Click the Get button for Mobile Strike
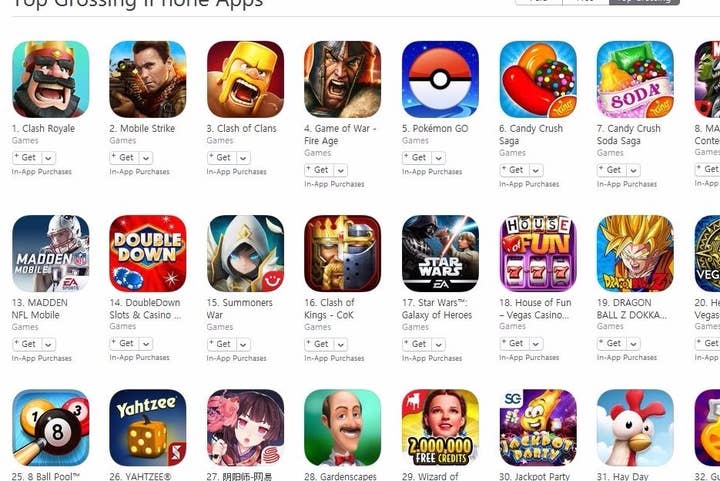The image size is (720, 481). click(122, 158)
